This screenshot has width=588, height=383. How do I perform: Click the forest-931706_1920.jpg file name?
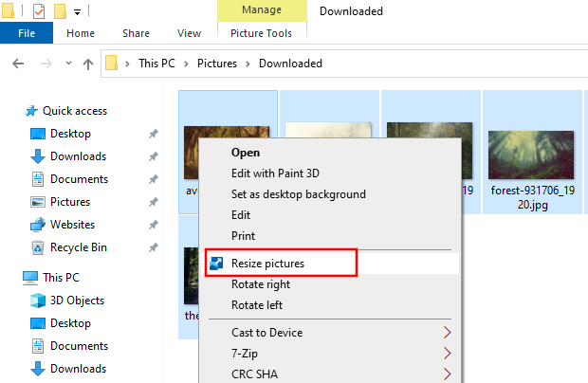[x=532, y=197]
